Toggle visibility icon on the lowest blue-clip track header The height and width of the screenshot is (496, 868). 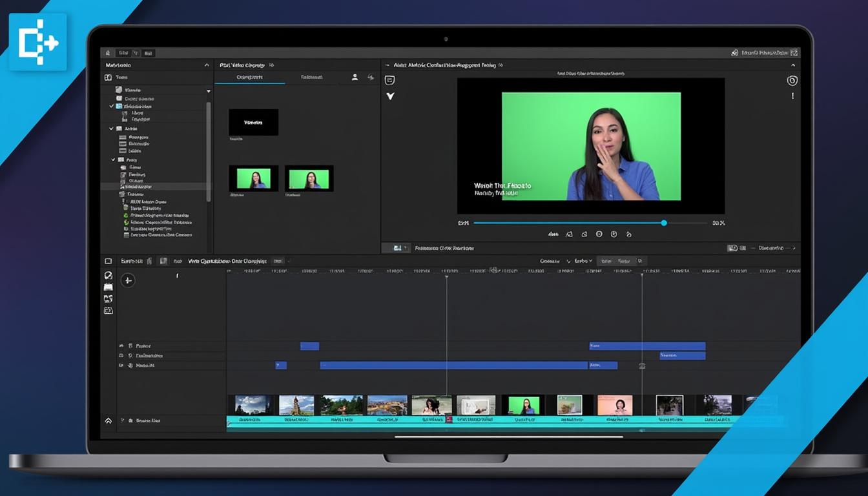pos(121,366)
